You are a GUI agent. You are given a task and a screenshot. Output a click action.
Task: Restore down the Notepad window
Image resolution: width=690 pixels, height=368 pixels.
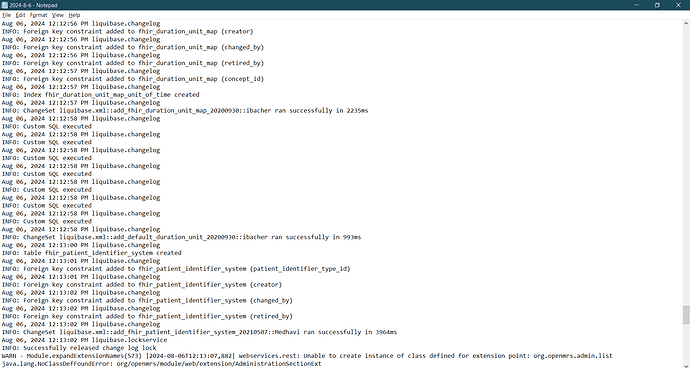pyautogui.click(x=657, y=5)
